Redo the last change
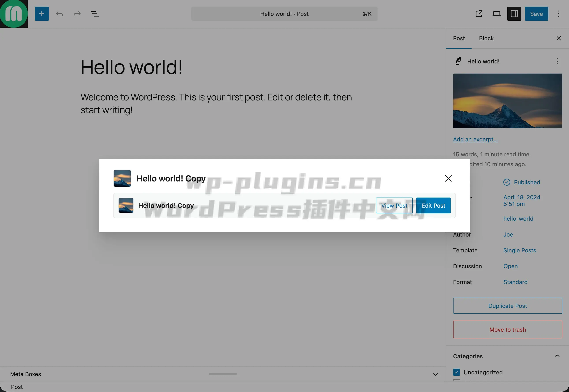Image resolution: width=569 pixels, height=392 pixels. point(77,14)
